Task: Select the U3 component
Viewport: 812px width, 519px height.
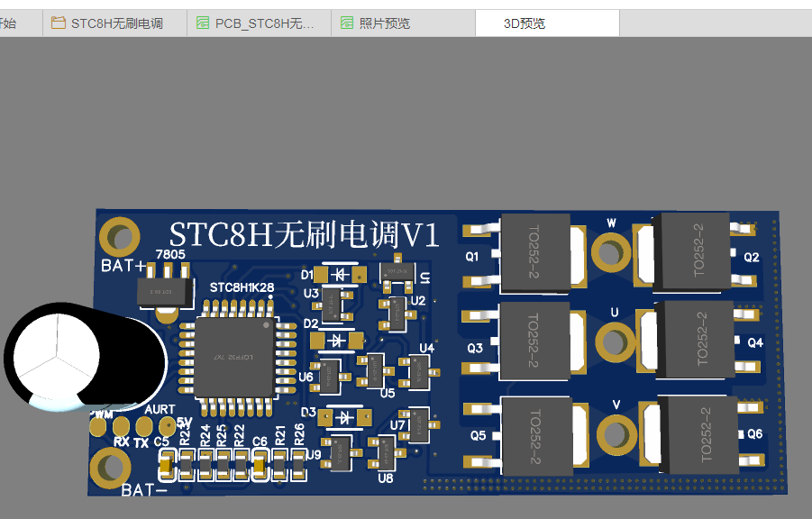Action: 332,305
